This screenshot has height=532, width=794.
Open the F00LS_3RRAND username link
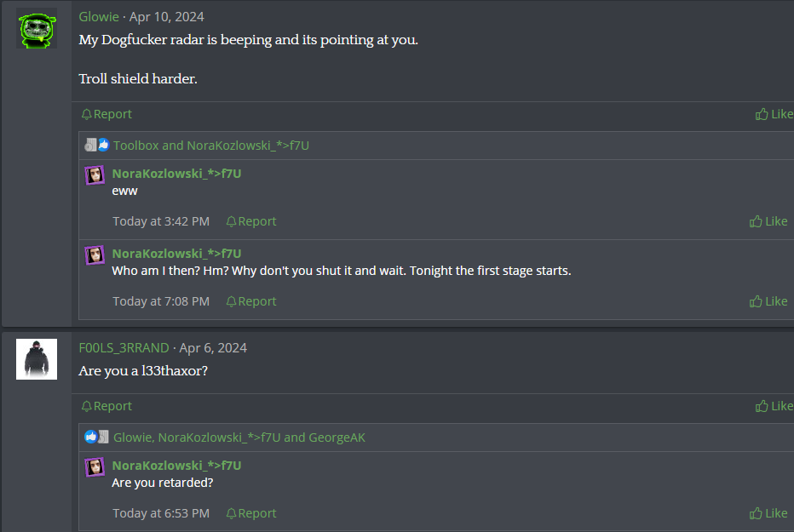124,348
